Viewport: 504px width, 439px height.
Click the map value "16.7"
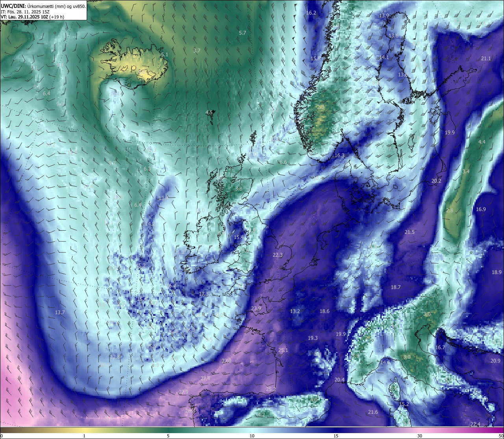point(440,348)
